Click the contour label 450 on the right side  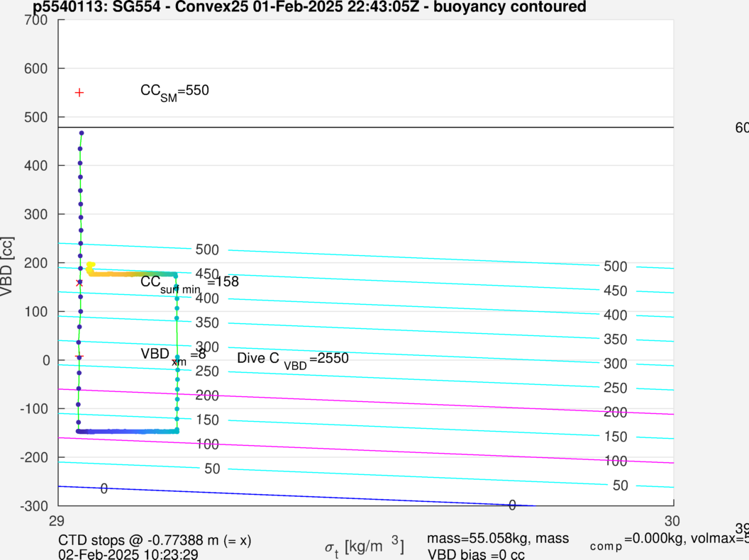615,291
